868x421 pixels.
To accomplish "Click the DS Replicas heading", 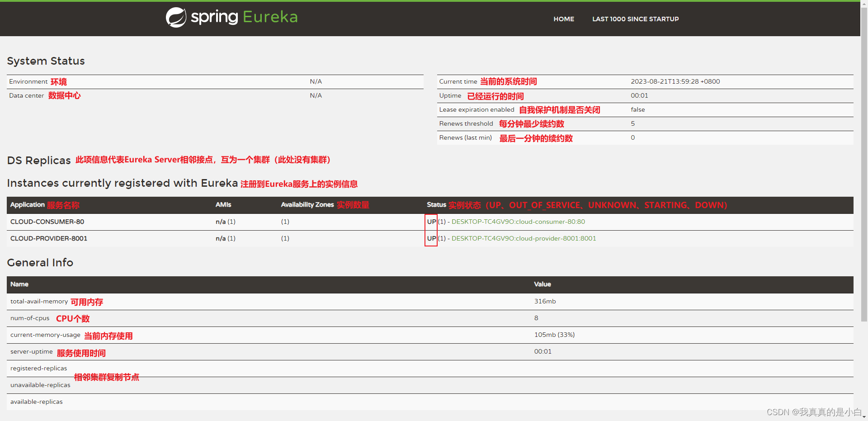I will tap(39, 161).
